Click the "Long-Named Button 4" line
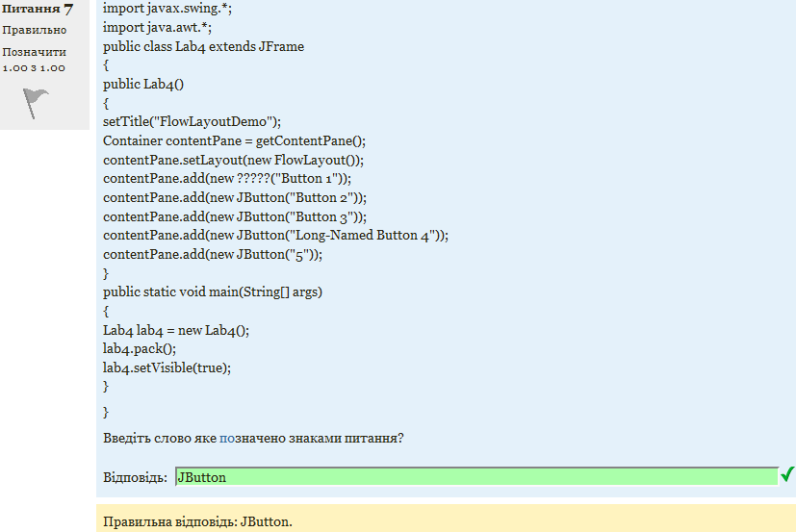Viewport: 796px width, 532px height. [275, 236]
